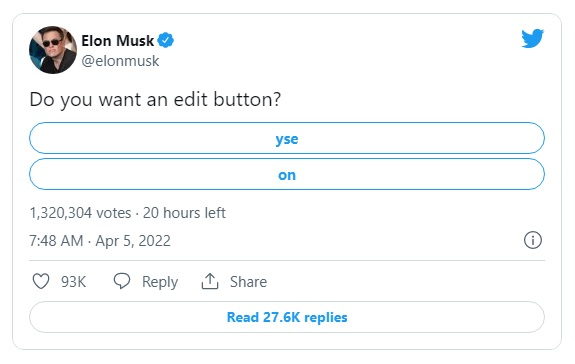Viewport: 575px width, 364px height.
Task: Open the 7:48 AM Apr 5, 2022 timestamp
Action: [100, 241]
